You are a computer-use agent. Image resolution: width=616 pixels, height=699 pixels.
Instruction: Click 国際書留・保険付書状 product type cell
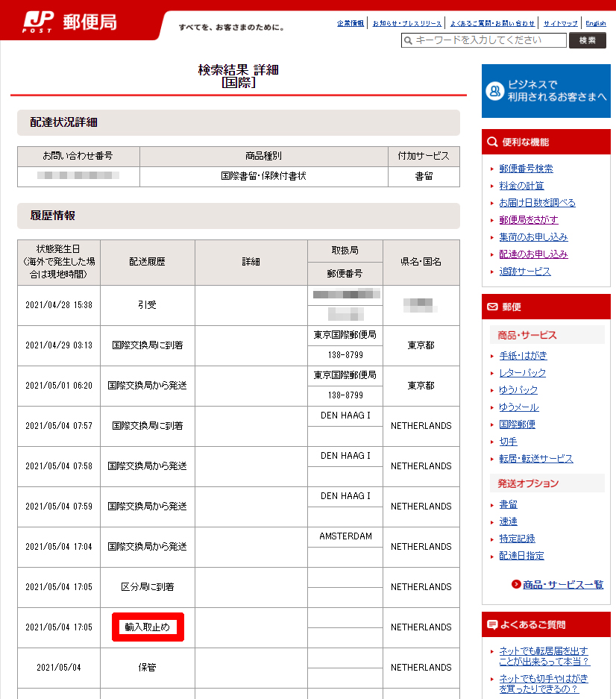(264, 176)
